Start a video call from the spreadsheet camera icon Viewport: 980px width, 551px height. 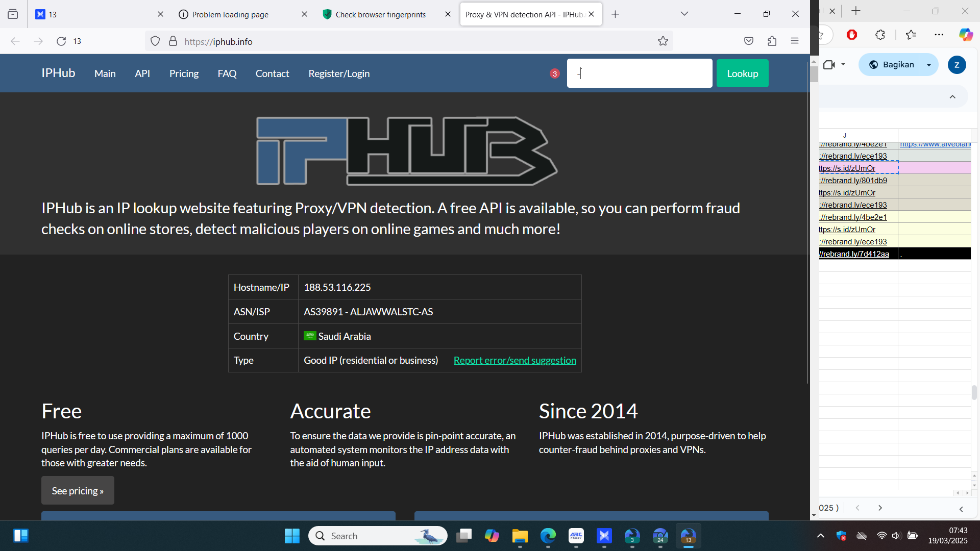(x=829, y=65)
